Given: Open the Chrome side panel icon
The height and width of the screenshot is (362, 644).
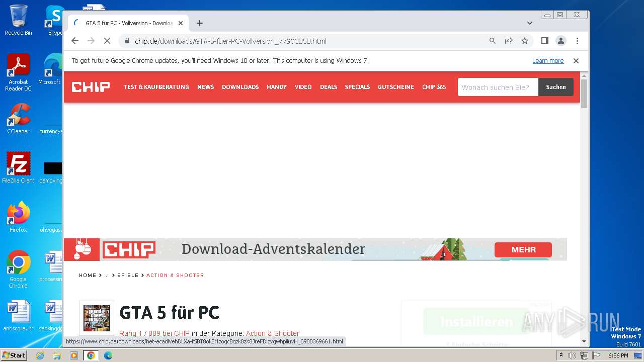Looking at the screenshot, I should click(x=544, y=41).
